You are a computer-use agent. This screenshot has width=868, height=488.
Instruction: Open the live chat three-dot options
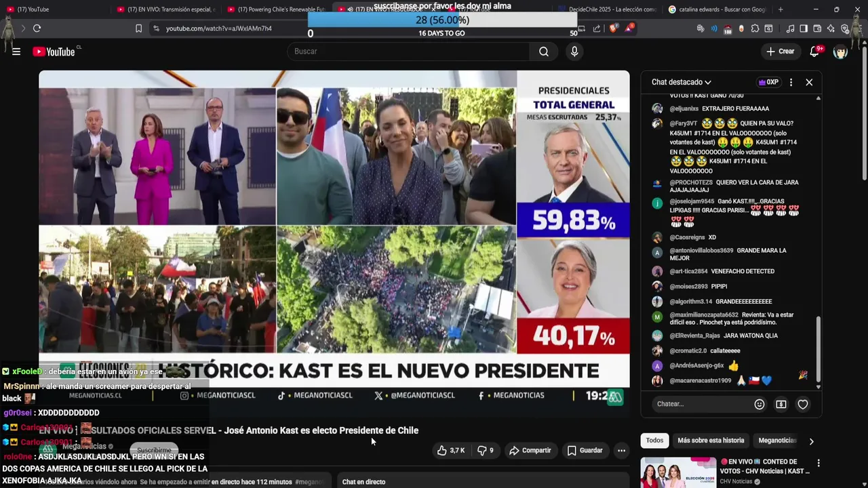coord(791,82)
